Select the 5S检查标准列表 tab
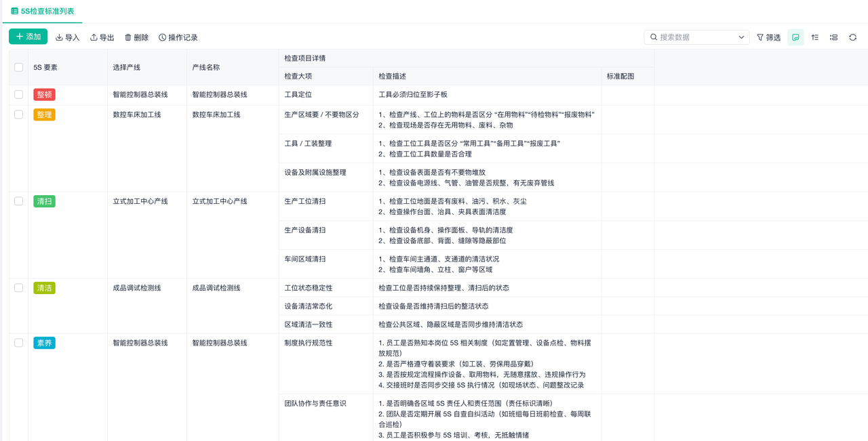The width and height of the screenshot is (868, 441). (x=43, y=12)
